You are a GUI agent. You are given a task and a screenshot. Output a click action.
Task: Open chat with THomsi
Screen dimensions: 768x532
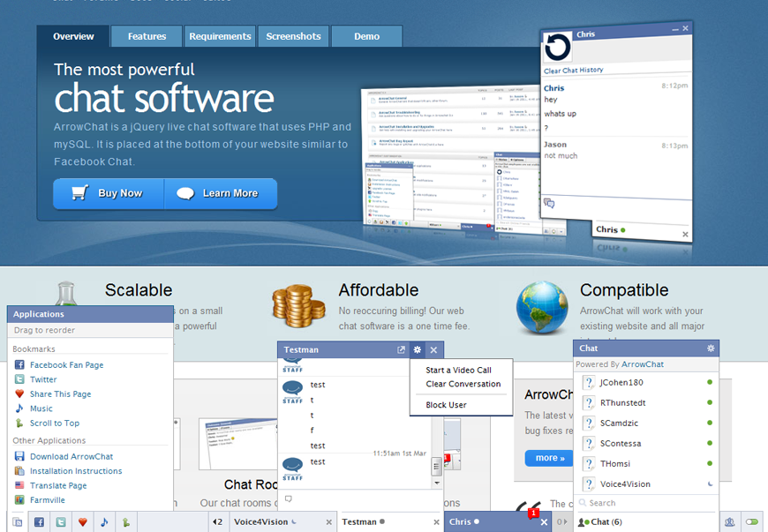pyautogui.click(x=646, y=463)
